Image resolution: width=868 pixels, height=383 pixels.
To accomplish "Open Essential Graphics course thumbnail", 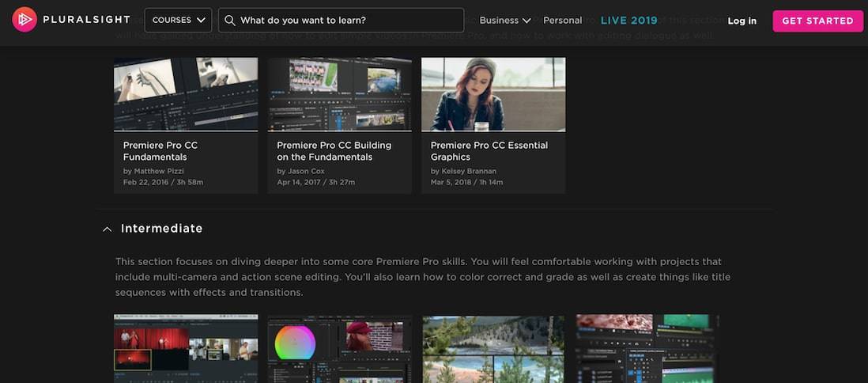I will [493, 94].
